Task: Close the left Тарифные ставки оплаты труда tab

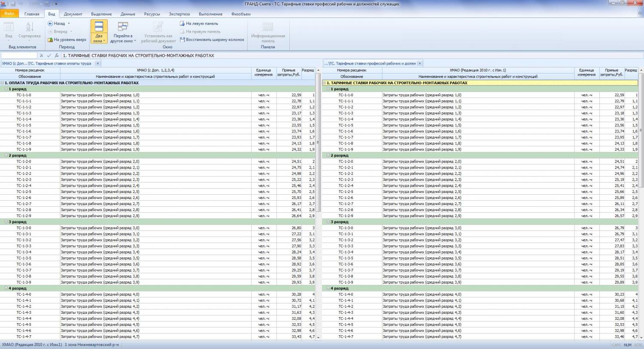Action: coord(97,63)
